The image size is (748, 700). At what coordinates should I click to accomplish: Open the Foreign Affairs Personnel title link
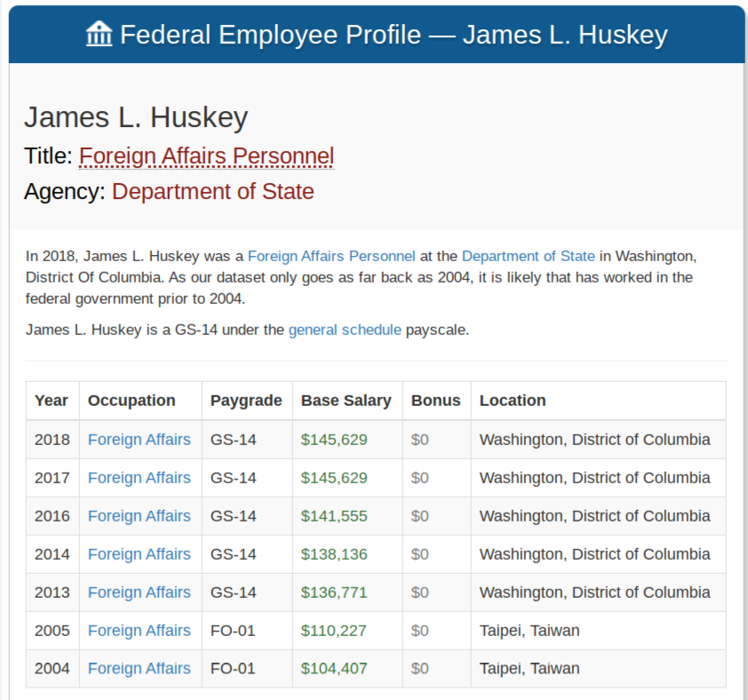207,156
